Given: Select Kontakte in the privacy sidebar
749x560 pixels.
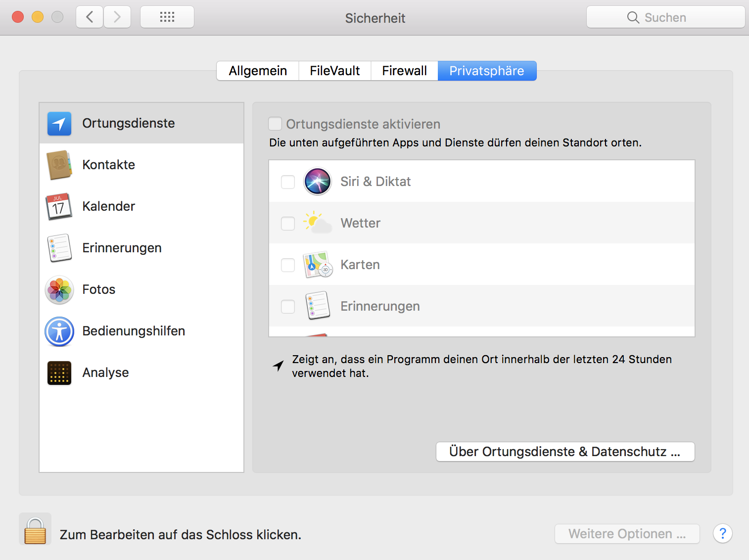Looking at the screenshot, I should (x=141, y=165).
